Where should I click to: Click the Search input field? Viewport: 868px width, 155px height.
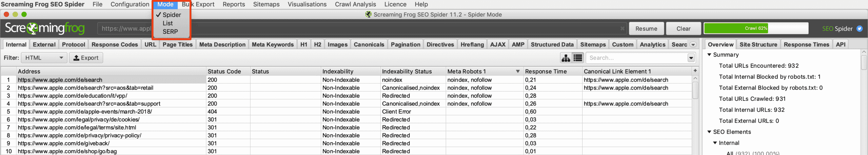coord(636,58)
